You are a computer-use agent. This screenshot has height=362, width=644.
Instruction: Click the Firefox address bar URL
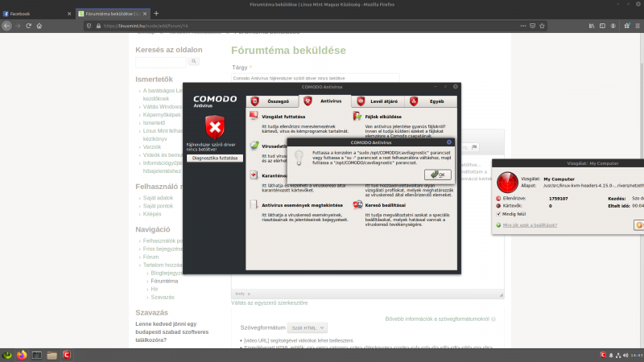(x=146, y=26)
